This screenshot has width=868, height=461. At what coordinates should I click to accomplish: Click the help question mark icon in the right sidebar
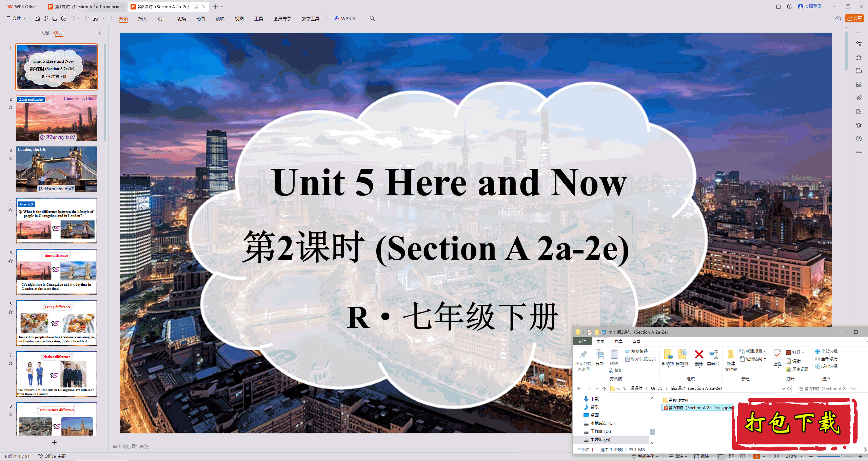pos(859,139)
